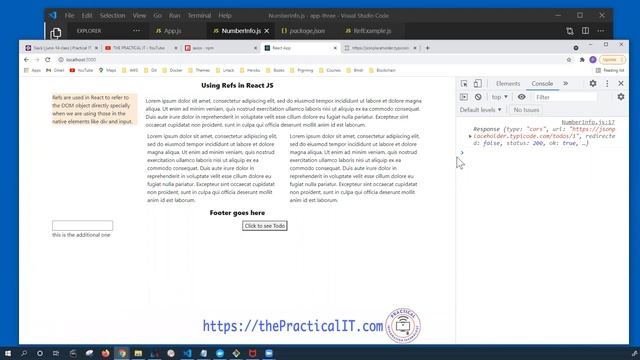Go forward using the browser forward arrow

pos(37,60)
